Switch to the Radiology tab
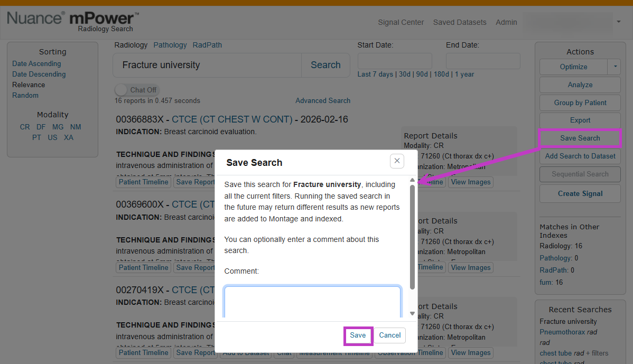 coord(131,45)
